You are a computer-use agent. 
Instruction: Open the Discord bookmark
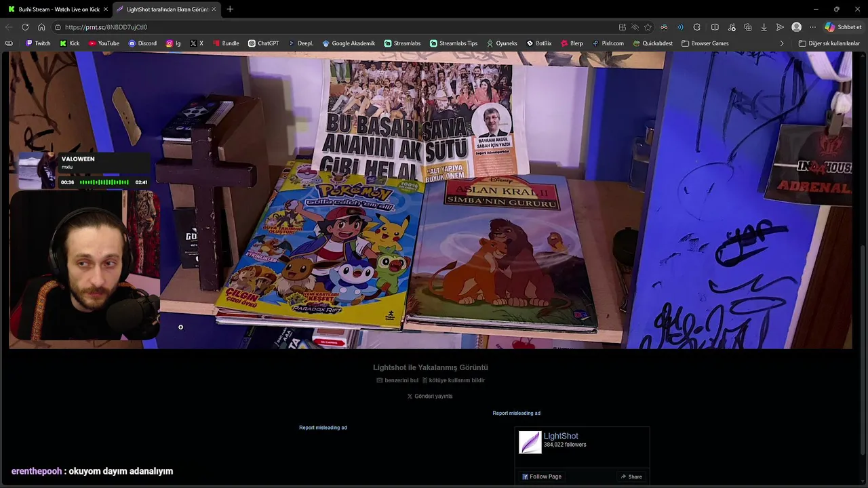point(142,43)
